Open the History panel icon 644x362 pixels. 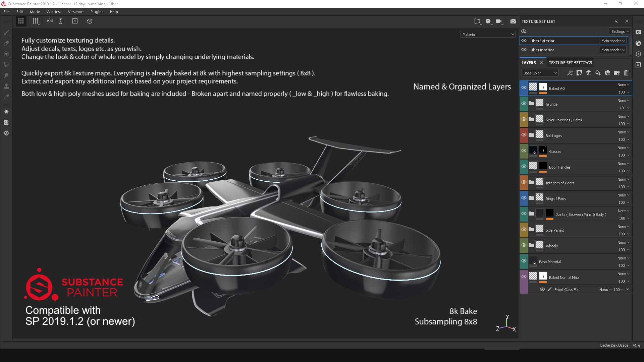[638, 54]
